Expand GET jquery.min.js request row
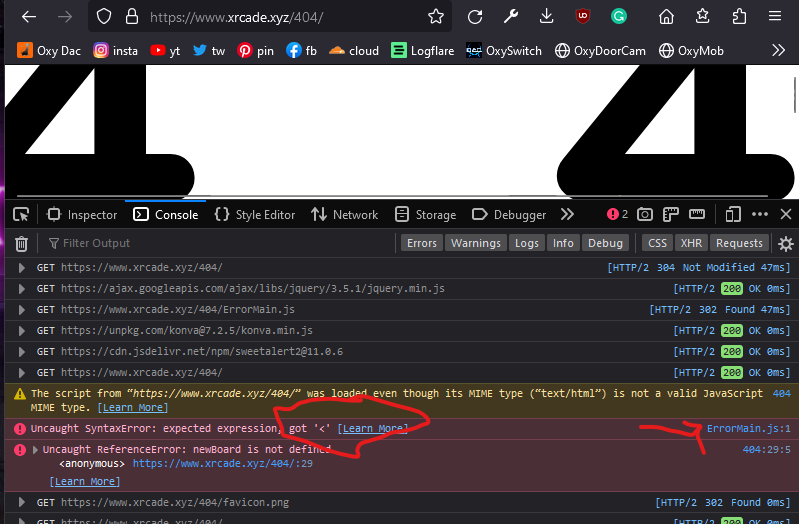This screenshot has width=799, height=524. (x=21, y=289)
